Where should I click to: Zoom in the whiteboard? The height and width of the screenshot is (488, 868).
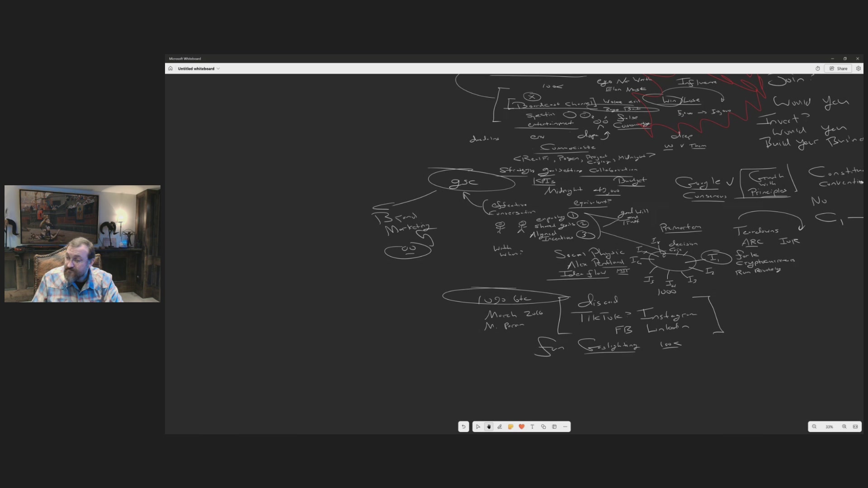844,427
